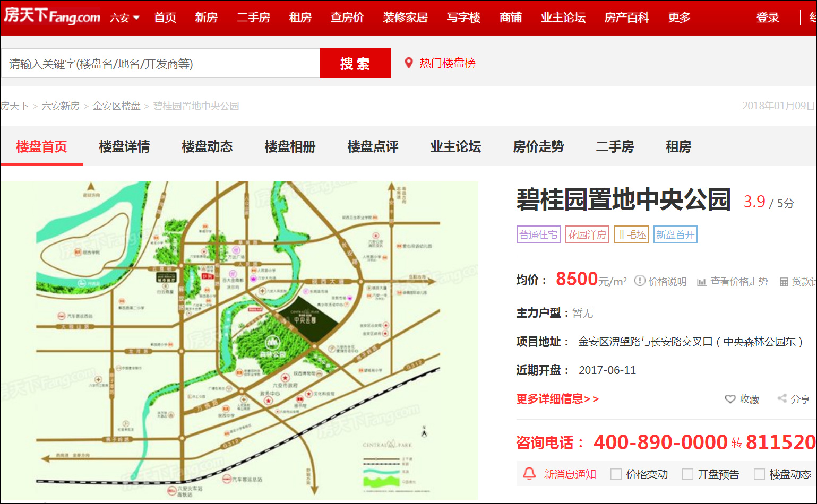This screenshot has height=504, width=817.
Task: Open 更多 in top navigation
Action: pos(680,18)
